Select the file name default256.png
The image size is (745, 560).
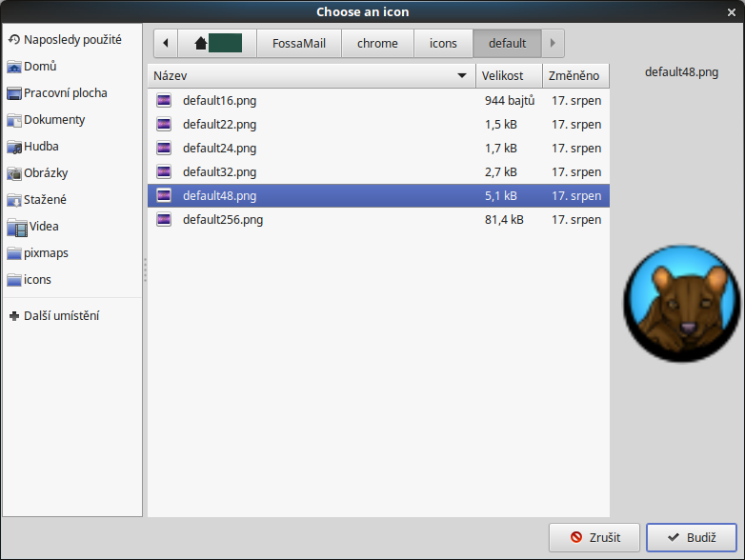(x=223, y=219)
